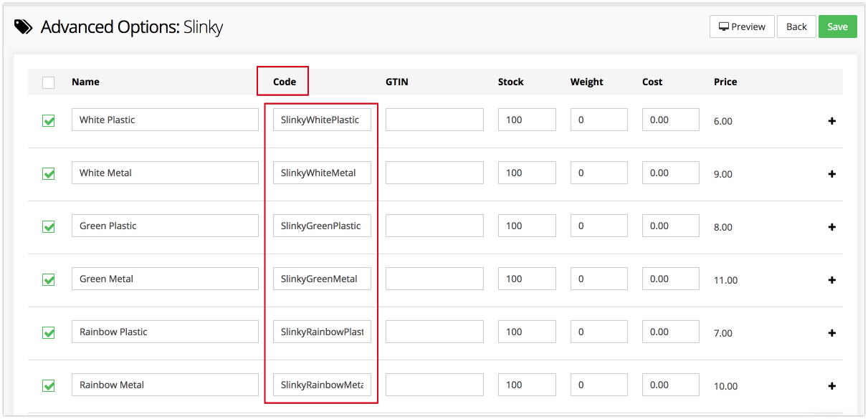Uncheck the White Plastic checkbox

click(x=48, y=120)
